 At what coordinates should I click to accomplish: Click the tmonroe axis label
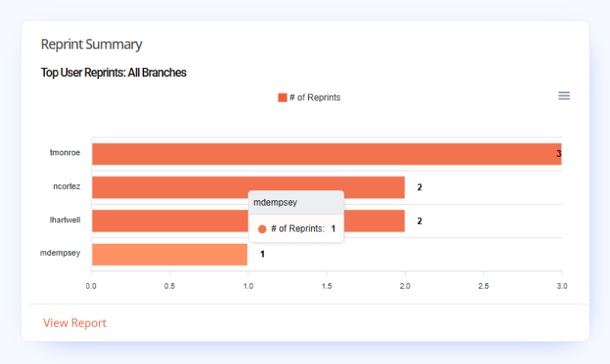pyautogui.click(x=65, y=152)
